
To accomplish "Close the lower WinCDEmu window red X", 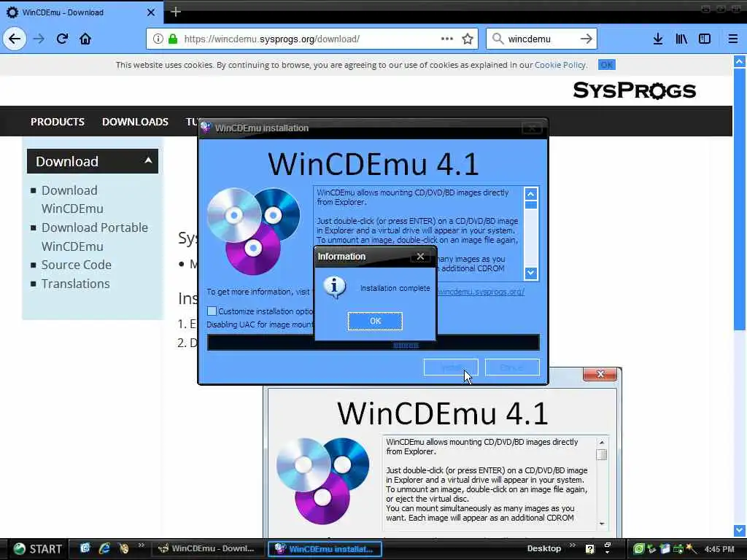I will 600,374.
